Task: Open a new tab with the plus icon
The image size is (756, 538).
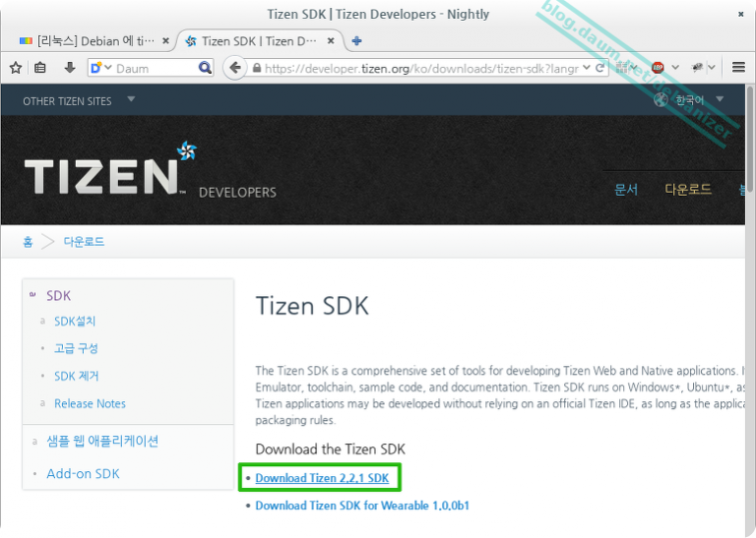Action: (356, 41)
